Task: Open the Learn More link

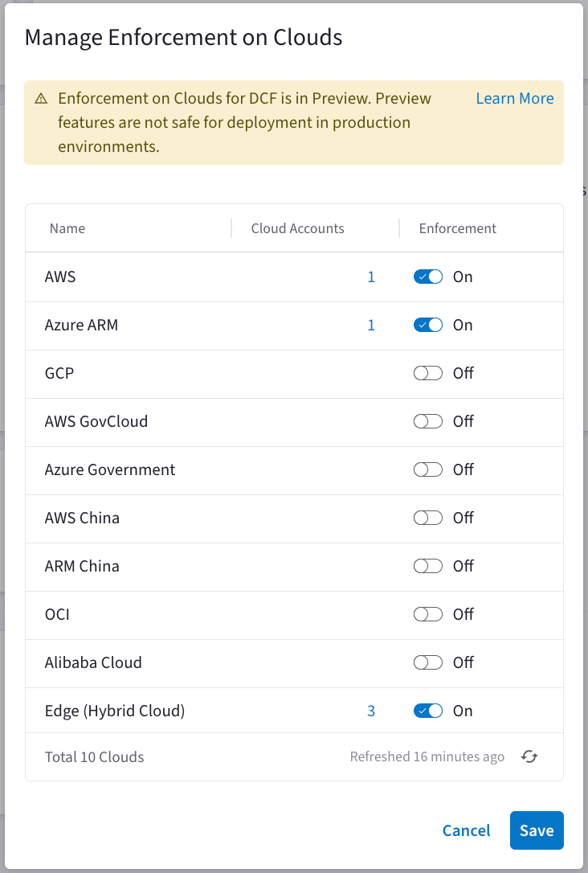Action: click(x=514, y=97)
